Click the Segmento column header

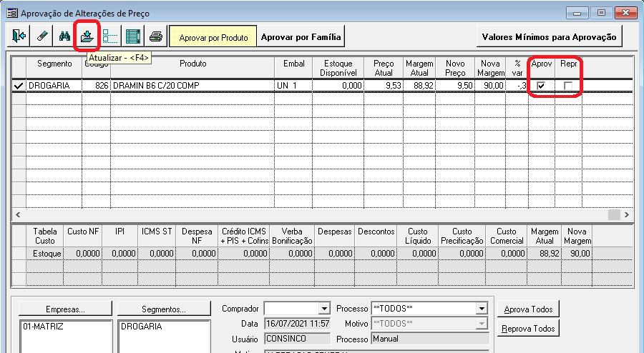coord(54,68)
